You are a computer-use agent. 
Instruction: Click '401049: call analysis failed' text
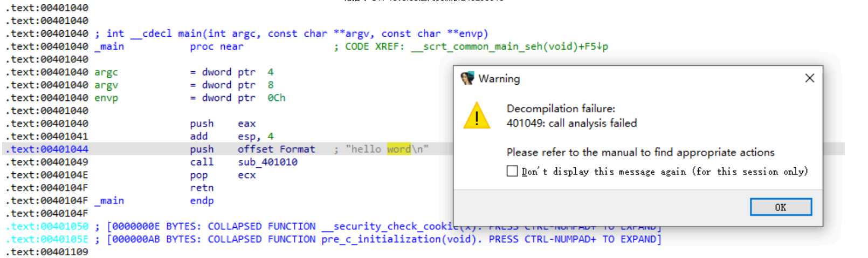click(571, 123)
